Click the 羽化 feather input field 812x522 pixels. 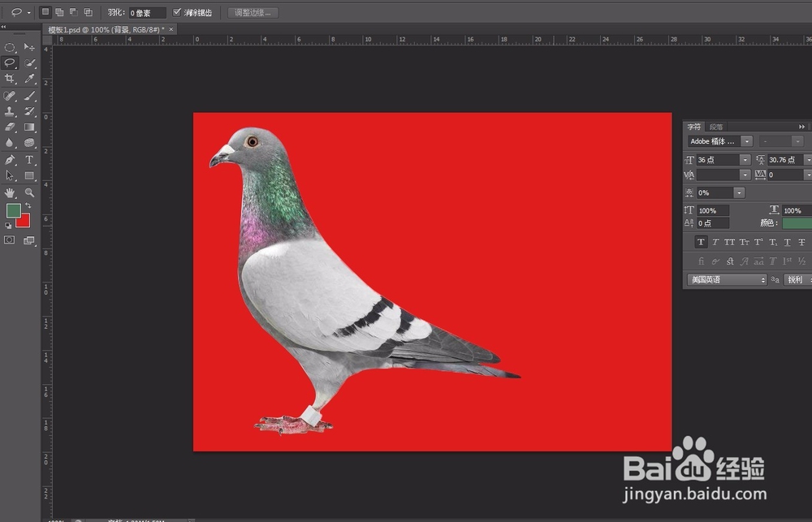148,12
